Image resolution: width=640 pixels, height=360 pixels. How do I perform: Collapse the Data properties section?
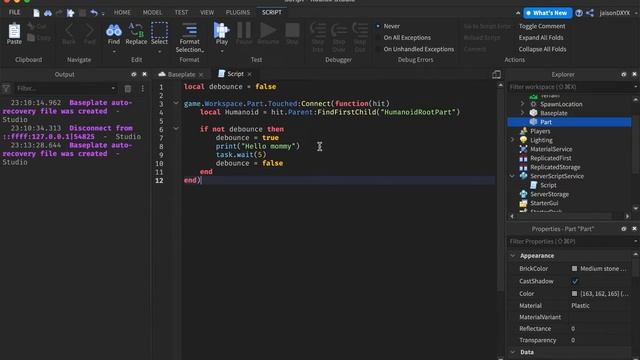[513, 352]
